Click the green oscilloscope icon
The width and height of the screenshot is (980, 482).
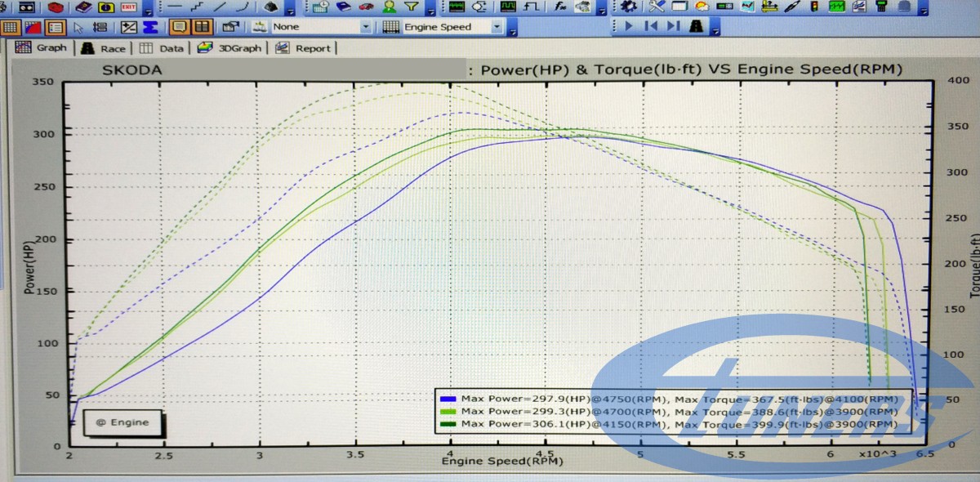pos(457,7)
